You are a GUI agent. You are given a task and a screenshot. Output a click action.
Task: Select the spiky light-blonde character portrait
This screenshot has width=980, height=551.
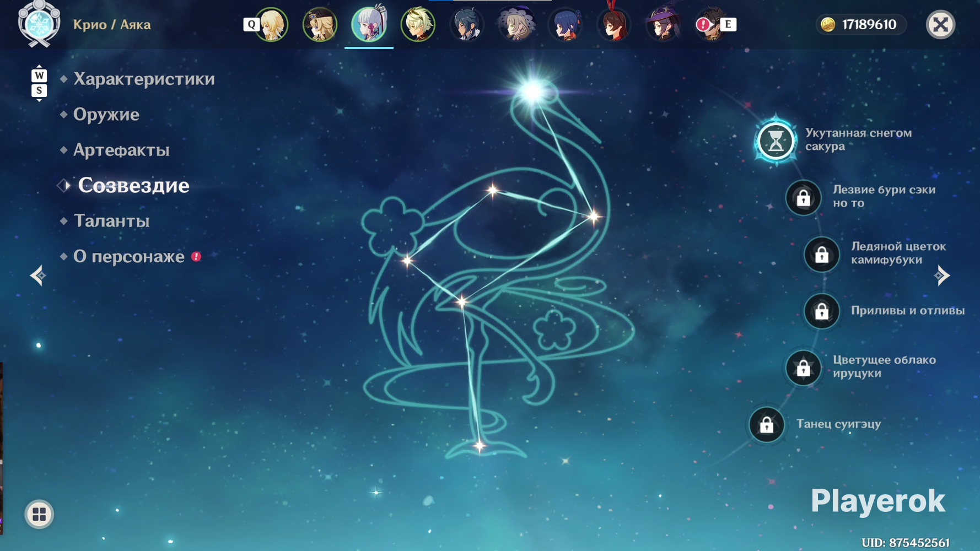point(418,24)
